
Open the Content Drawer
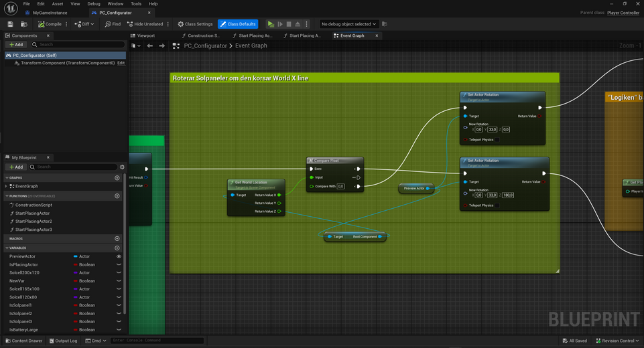point(23,341)
